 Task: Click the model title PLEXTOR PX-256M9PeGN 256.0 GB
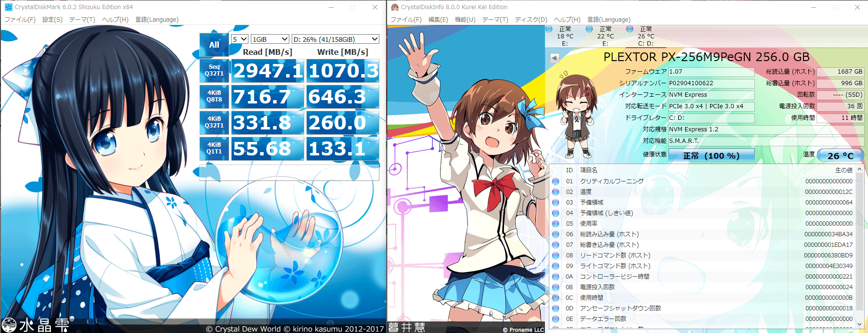tap(706, 57)
